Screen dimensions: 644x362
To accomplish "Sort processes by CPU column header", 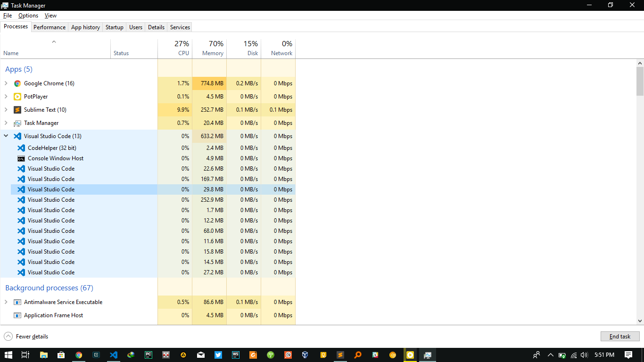I will click(175, 48).
